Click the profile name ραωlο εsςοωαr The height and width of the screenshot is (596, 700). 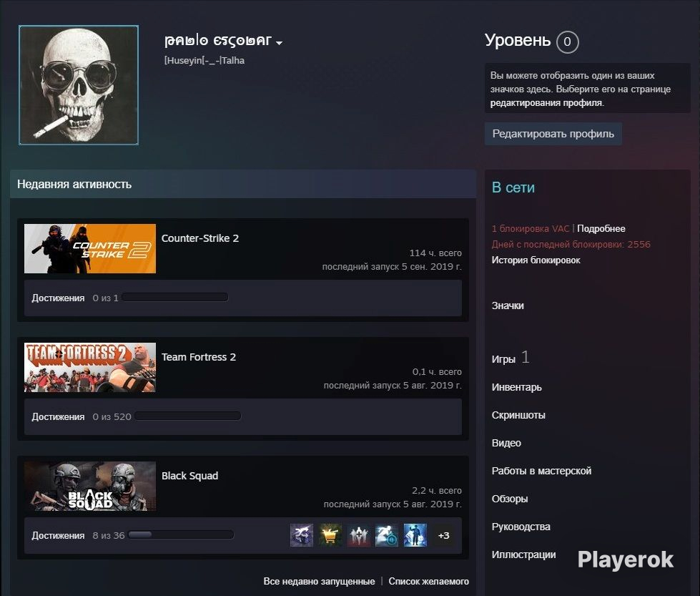point(218,41)
